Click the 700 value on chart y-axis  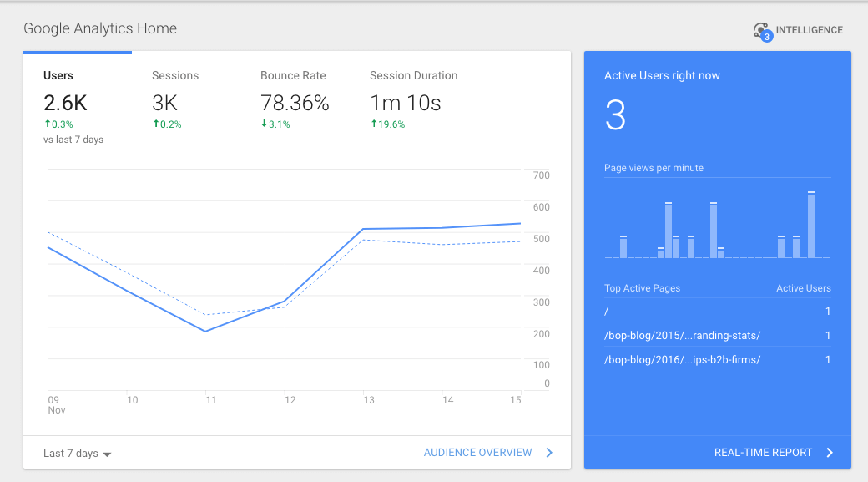click(x=542, y=175)
